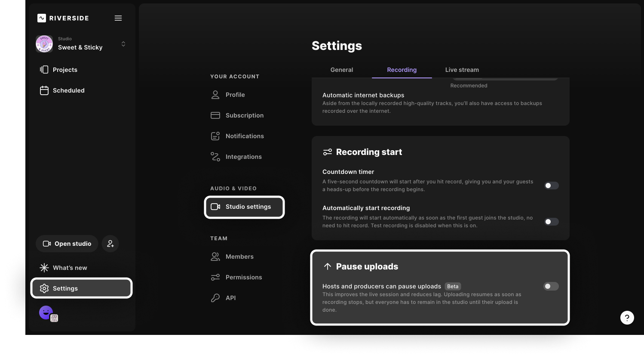This screenshot has width=644, height=356.
Task: Go to Subscription settings
Action: [x=244, y=115]
